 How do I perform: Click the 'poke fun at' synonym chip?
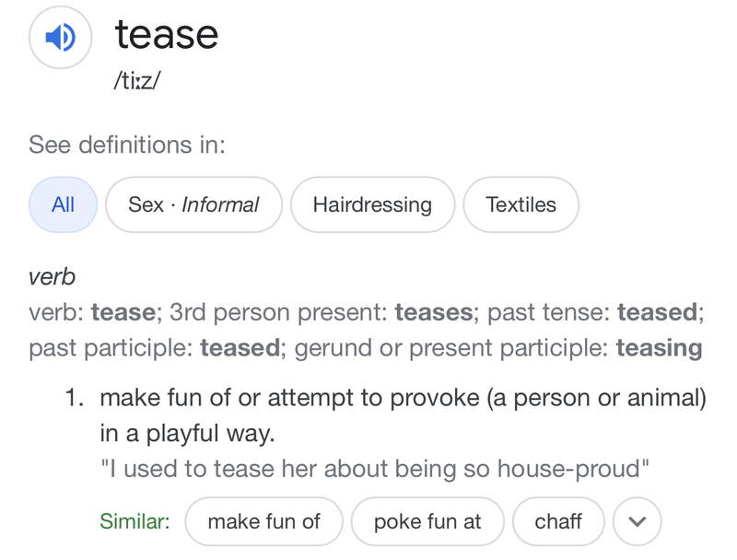427,521
